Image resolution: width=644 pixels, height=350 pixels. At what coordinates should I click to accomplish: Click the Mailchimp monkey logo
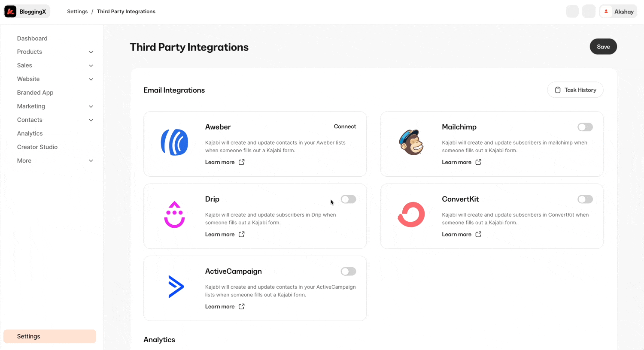coord(411,142)
